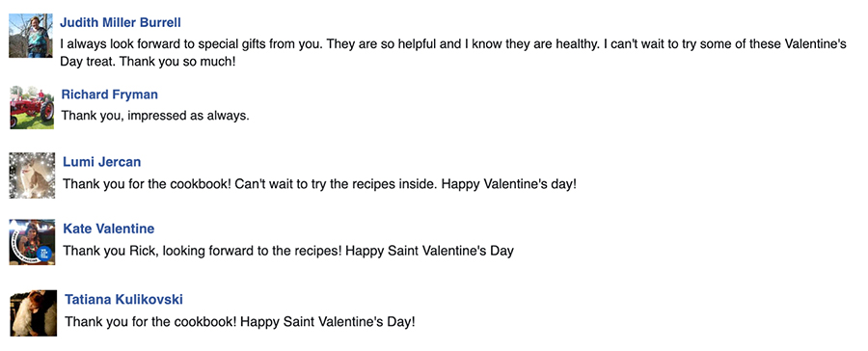Click 'Happy Saint Valentine's Day' in Kate's comment
Viewport: 868px width, 351px height.
coord(429,251)
